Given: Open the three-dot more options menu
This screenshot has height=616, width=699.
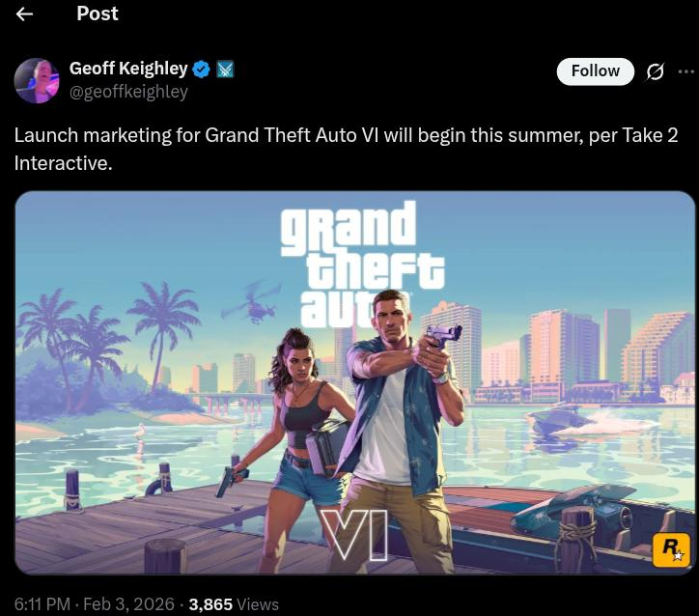Looking at the screenshot, I should tap(686, 70).
